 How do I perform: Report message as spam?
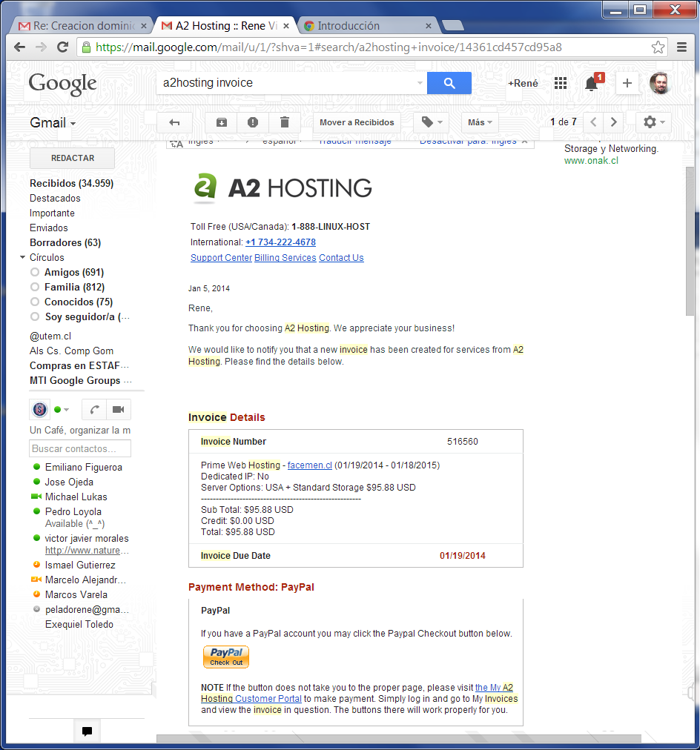[x=253, y=122]
